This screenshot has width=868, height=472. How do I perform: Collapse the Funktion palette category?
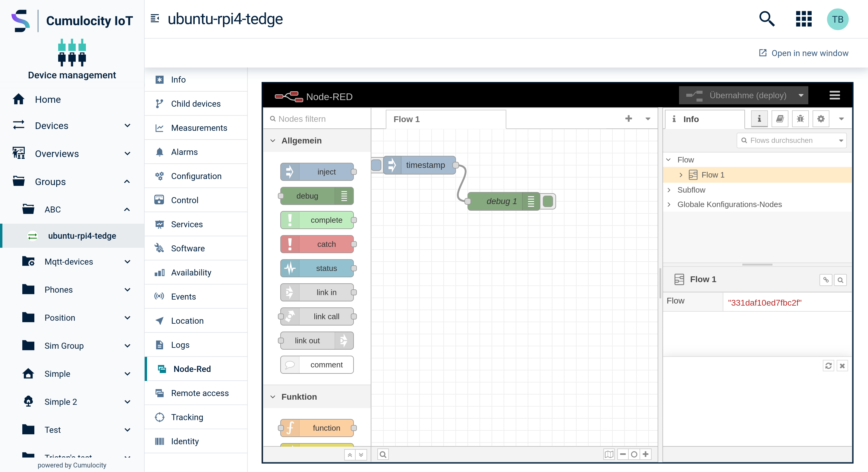pos(272,397)
